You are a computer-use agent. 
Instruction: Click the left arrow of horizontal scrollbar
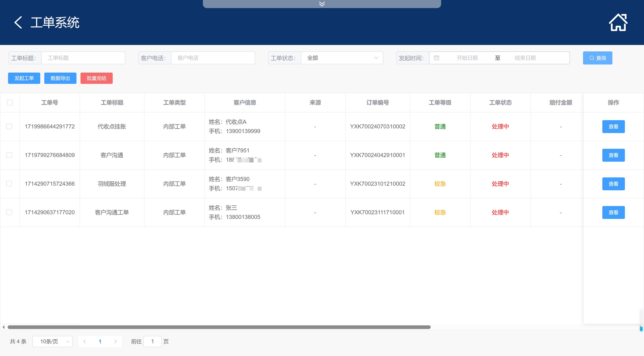(x=3, y=327)
